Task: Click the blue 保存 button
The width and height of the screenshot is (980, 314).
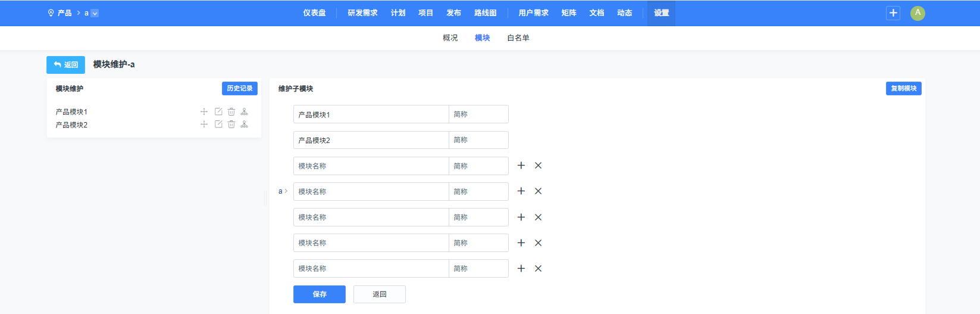Action: [320, 294]
